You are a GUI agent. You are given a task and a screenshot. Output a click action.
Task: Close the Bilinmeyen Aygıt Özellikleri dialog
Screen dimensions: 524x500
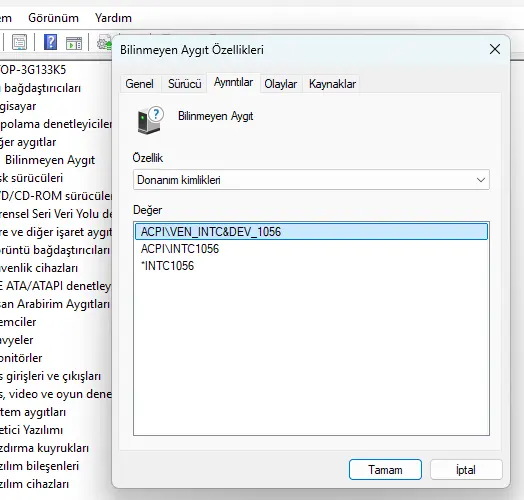pos(495,49)
